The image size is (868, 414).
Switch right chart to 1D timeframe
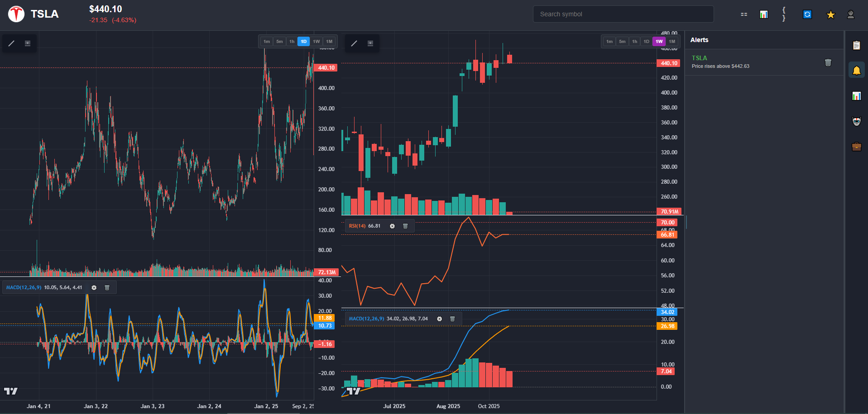click(x=647, y=42)
